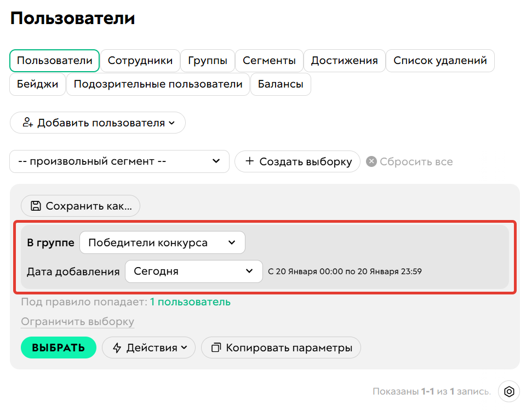The width and height of the screenshot is (532, 411).
Task: Switch to the «Сотрудники» tab
Action: pyautogui.click(x=140, y=61)
